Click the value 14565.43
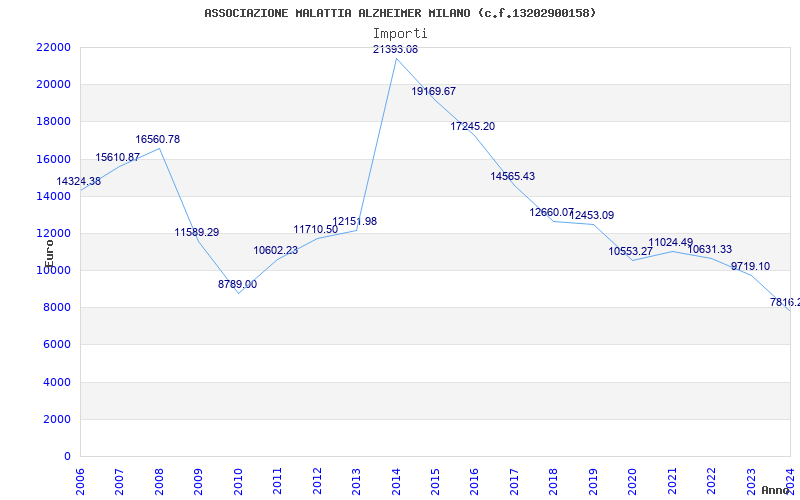800x500 pixels. click(513, 177)
